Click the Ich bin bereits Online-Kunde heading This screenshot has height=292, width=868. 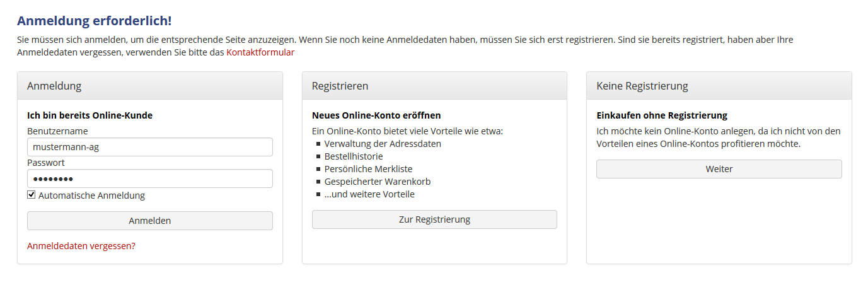tap(90, 115)
